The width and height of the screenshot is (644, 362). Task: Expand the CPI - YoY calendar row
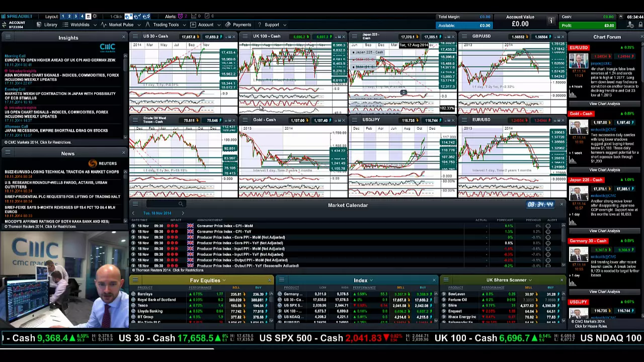click(133, 232)
